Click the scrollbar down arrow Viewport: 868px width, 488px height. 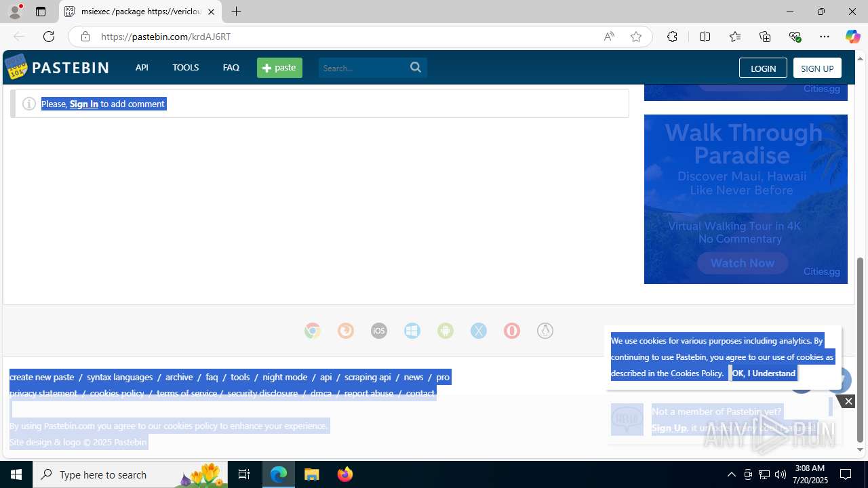point(861,449)
